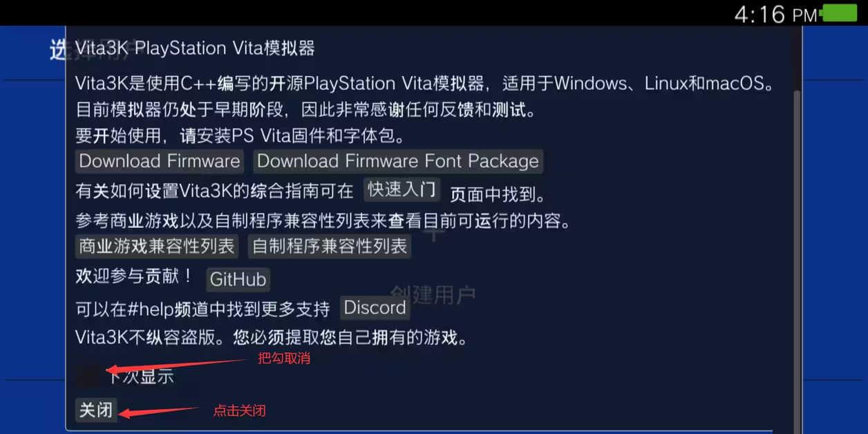Uncheck the 下次显示 checkbox
This screenshot has height=434, width=868.
coord(86,376)
